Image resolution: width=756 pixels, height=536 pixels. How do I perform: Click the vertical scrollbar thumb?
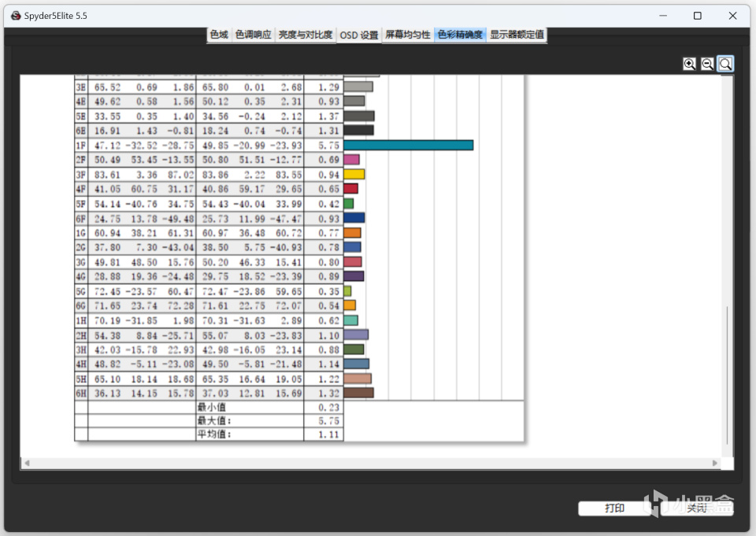[727, 376]
